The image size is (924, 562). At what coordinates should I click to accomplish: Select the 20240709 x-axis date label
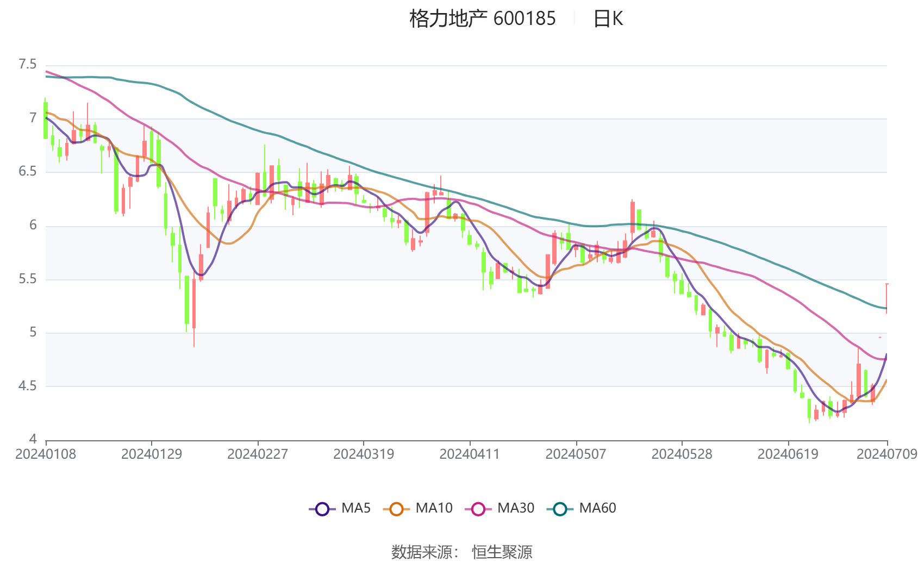coord(887,454)
